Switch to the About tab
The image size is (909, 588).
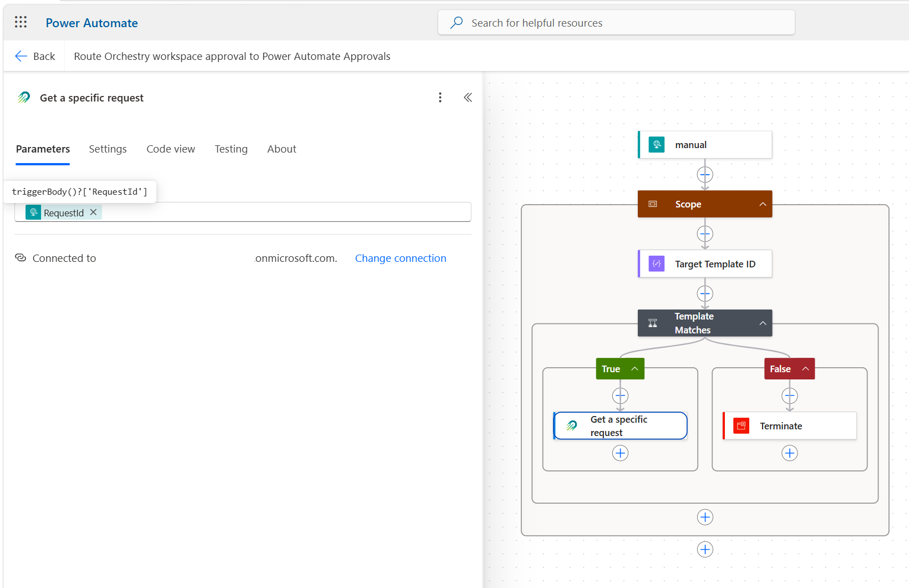tap(282, 149)
